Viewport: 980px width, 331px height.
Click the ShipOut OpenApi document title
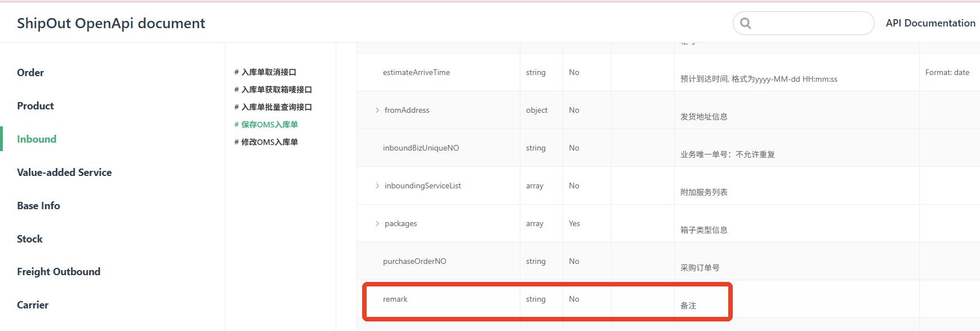pyautogui.click(x=111, y=23)
